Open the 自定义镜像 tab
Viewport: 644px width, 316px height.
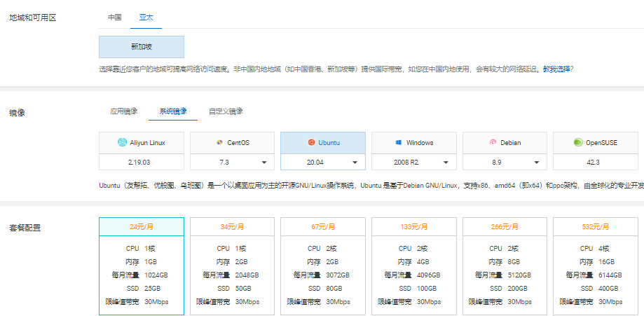click(226, 111)
